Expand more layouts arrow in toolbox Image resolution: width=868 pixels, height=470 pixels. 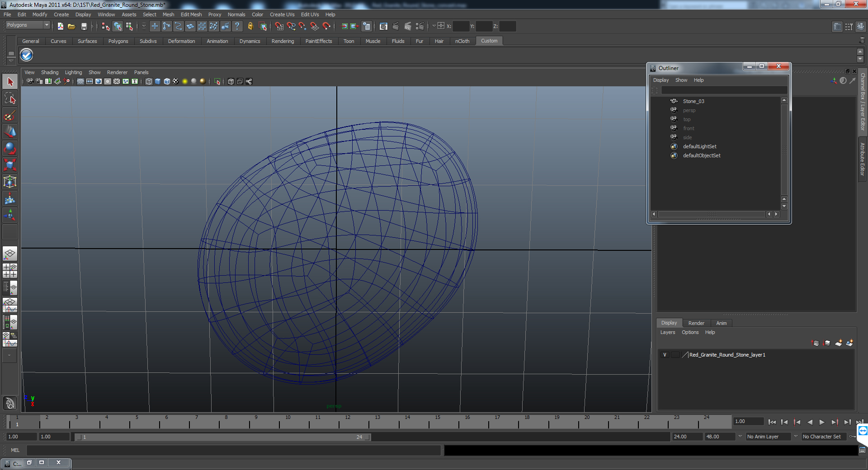tap(9, 356)
